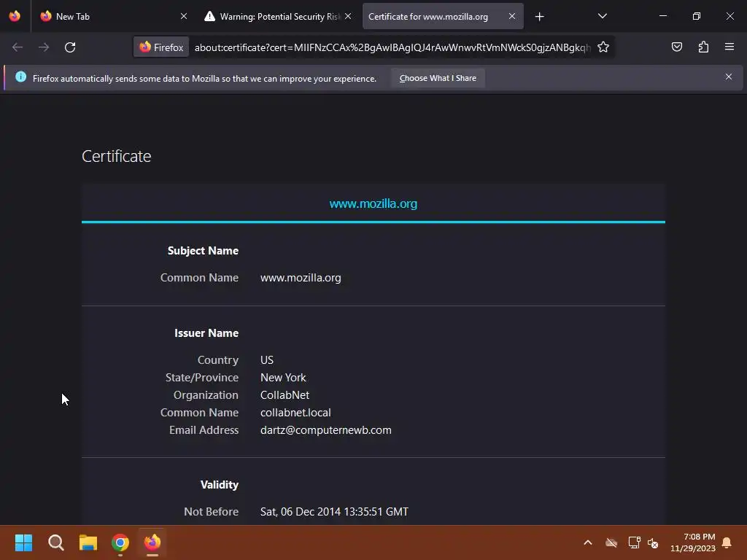Image resolution: width=747 pixels, height=560 pixels.
Task: Click the Not Before date value
Action: (334, 512)
